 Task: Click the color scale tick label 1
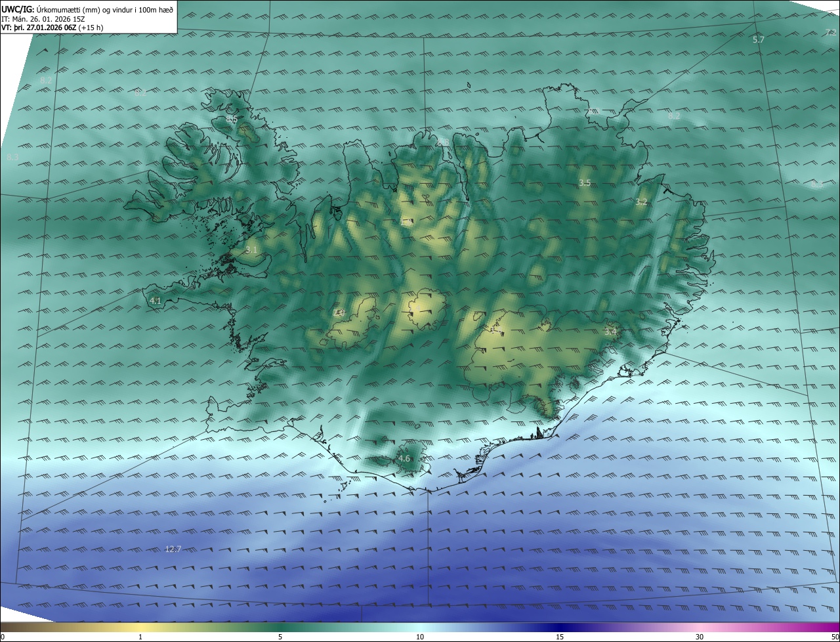140,637
